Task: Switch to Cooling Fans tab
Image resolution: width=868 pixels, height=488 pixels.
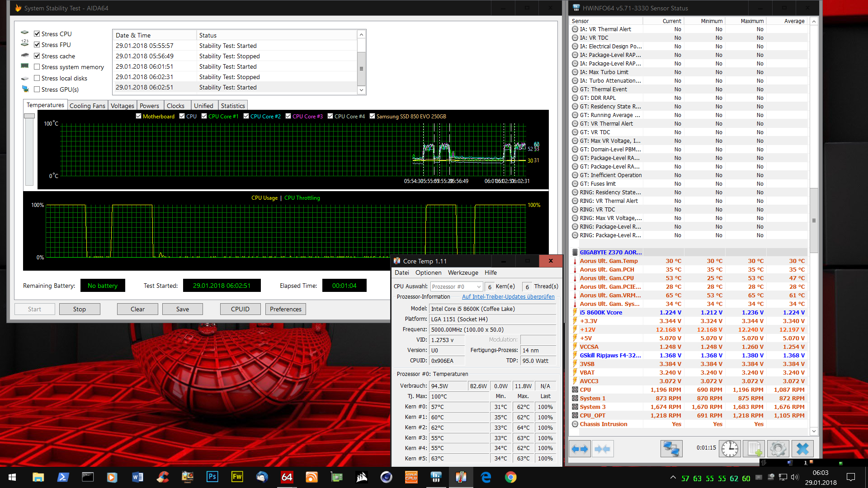Action: pyautogui.click(x=87, y=106)
